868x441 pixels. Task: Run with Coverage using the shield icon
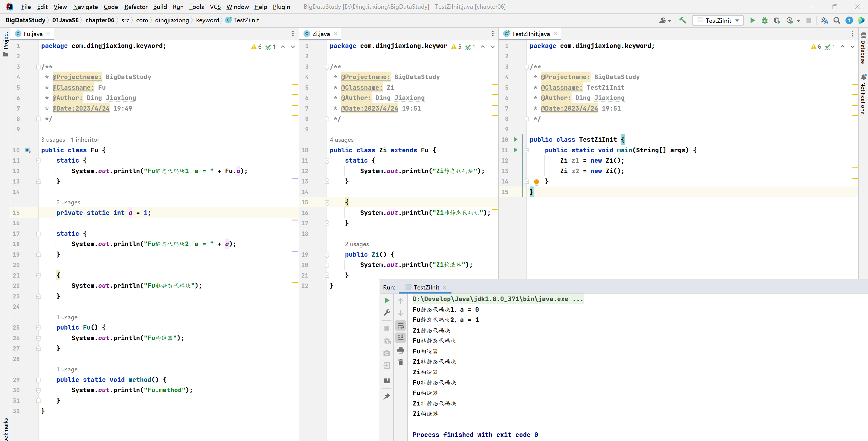pyautogui.click(x=777, y=21)
